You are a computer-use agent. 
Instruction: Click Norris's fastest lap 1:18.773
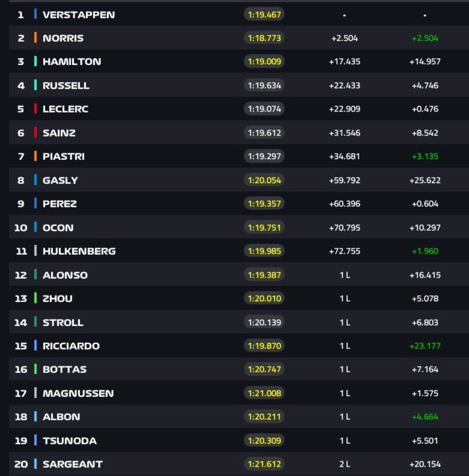coord(264,38)
